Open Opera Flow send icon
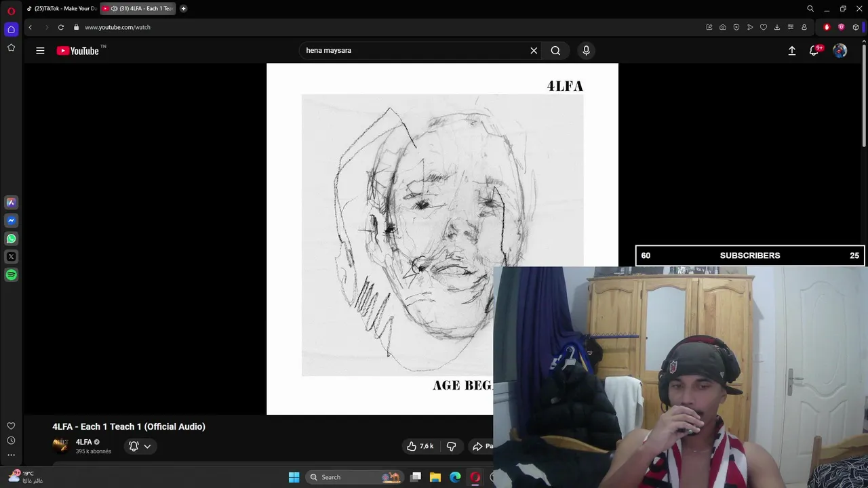868x488 pixels. point(750,27)
